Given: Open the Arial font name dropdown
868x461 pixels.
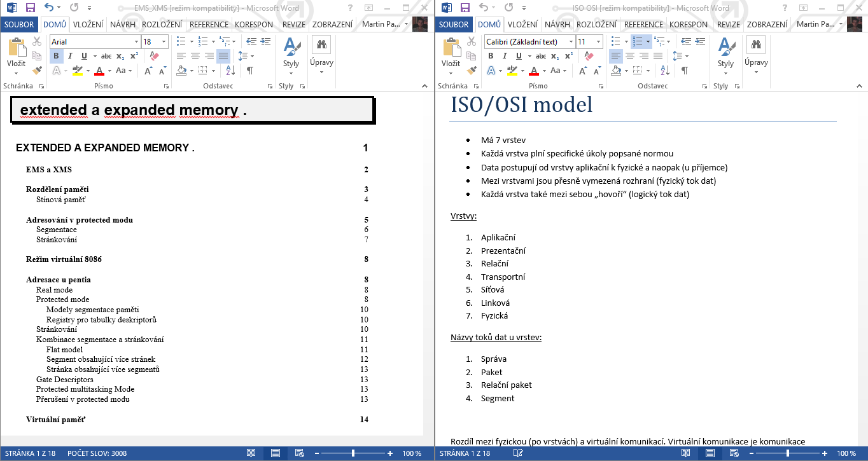Looking at the screenshot, I should (136, 41).
